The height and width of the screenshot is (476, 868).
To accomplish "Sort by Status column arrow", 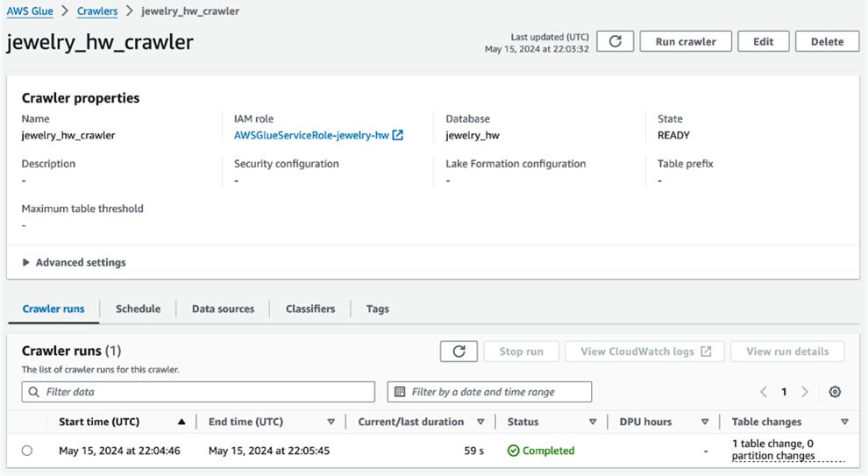I will pos(593,422).
